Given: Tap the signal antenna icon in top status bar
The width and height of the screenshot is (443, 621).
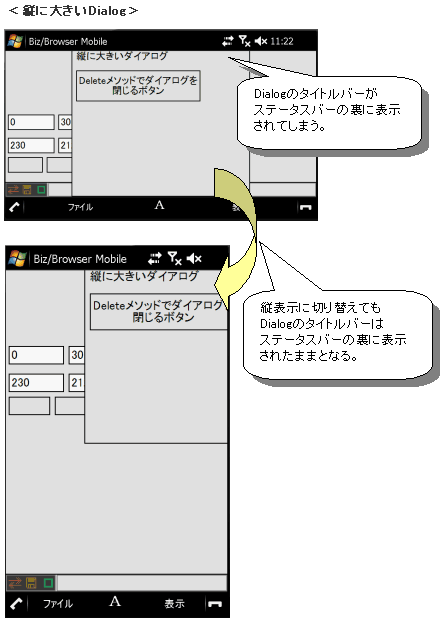Looking at the screenshot, I should click(244, 41).
